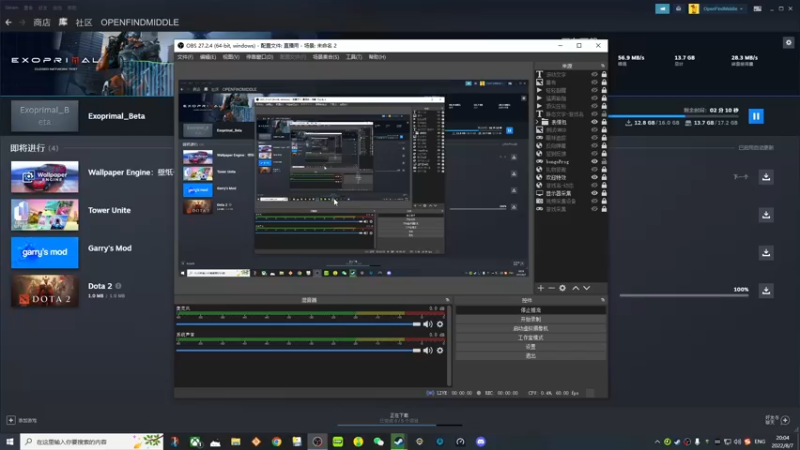Unlock the 表情包 group source

click(x=604, y=122)
